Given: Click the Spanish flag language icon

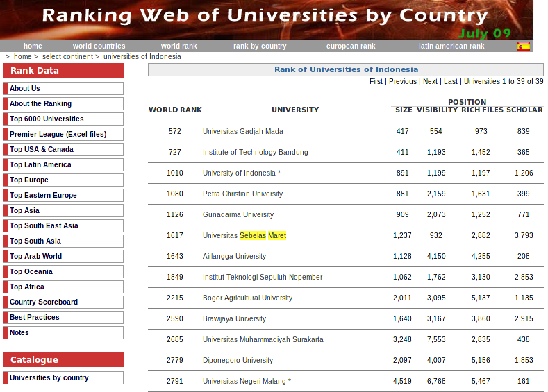Looking at the screenshot, I should [x=523, y=46].
